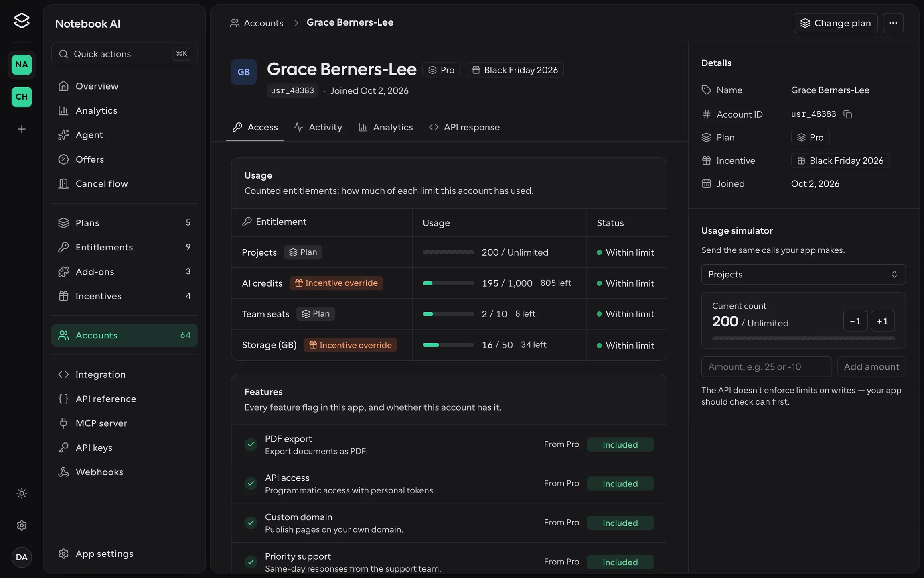Screen dimensions: 924x578
Task: Open the Webhooks page
Action: point(124,472)
